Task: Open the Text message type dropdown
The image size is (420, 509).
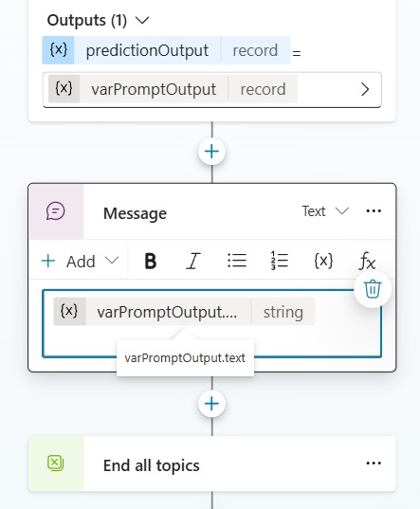Action: pyautogui.click(x=325, y=211)
